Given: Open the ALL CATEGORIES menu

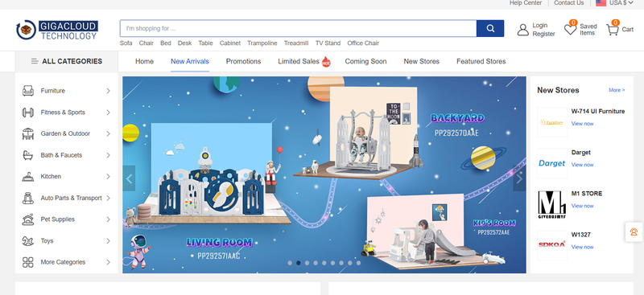Looking at the screenshot, I should tap(67, 61).
